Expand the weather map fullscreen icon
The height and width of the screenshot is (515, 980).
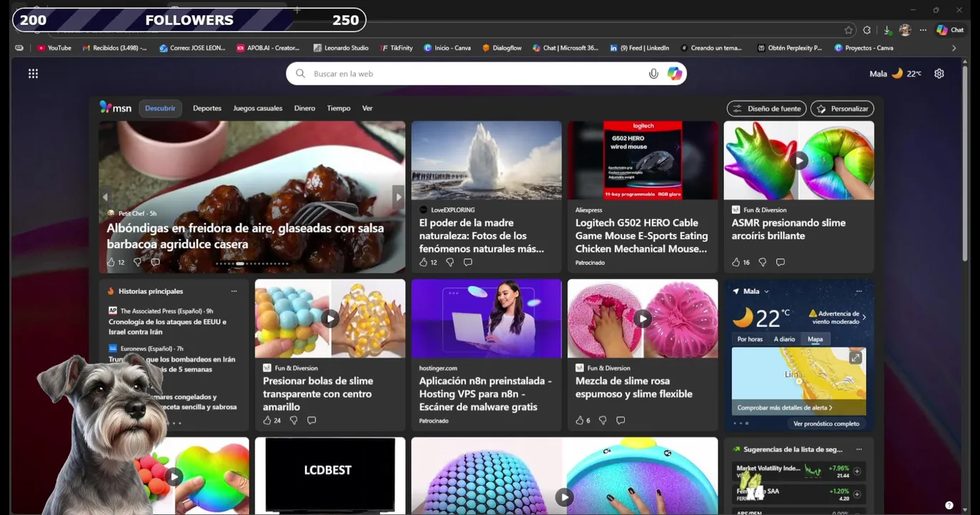click(x=855, y=358)
